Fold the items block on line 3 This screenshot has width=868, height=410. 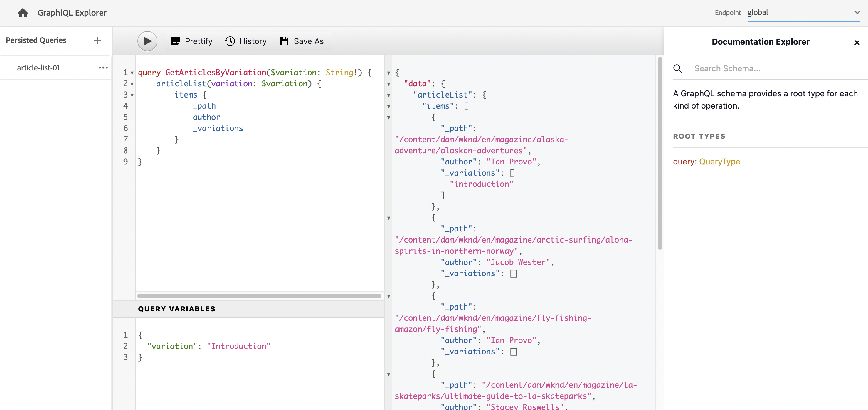[x=132, y=95]
